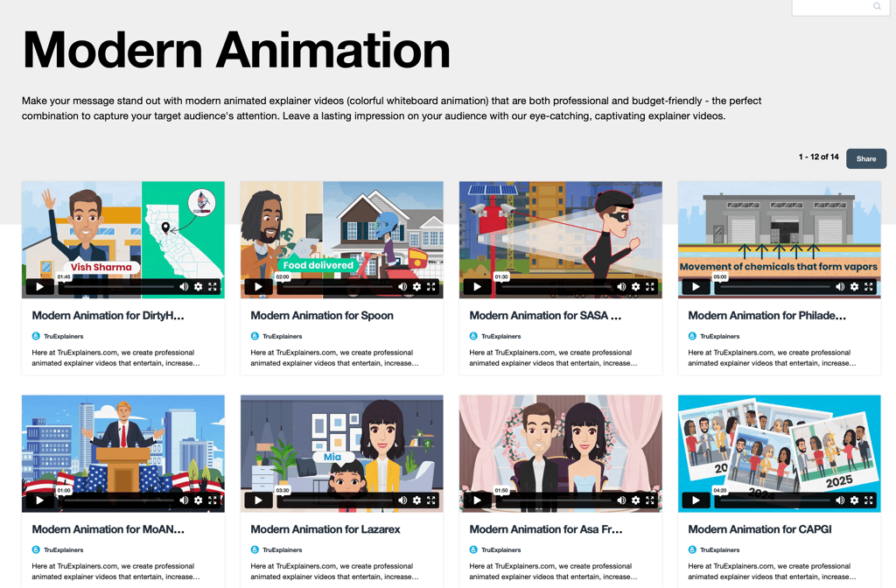The width and height of the screenshot is (896, 588).
Task: Click TruExplainers avatar icon under SASA card
Action: [x=473, y=336]
